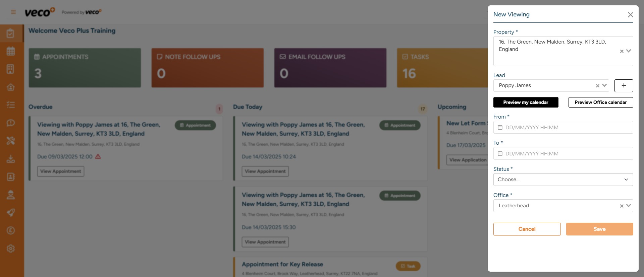The height and width of the screenshot is (277, 644).
Task: Click the plus button to add a lead
Action: pos(624,85)
